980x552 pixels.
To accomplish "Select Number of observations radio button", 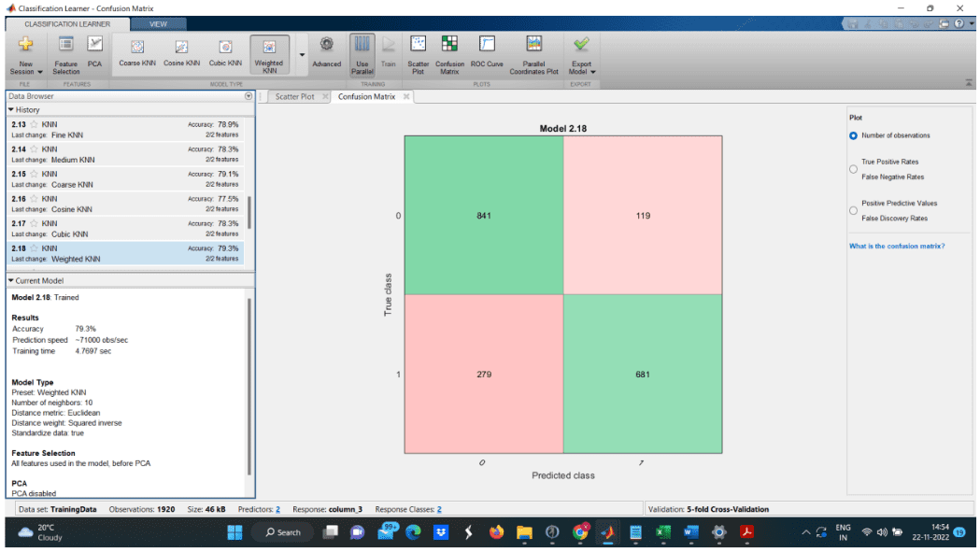I will click(x=853, y=135).
